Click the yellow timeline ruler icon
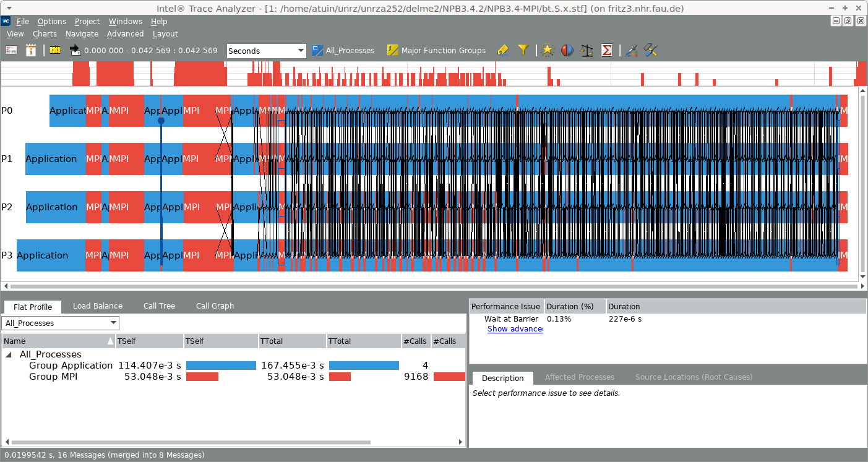 coord(55,50)
